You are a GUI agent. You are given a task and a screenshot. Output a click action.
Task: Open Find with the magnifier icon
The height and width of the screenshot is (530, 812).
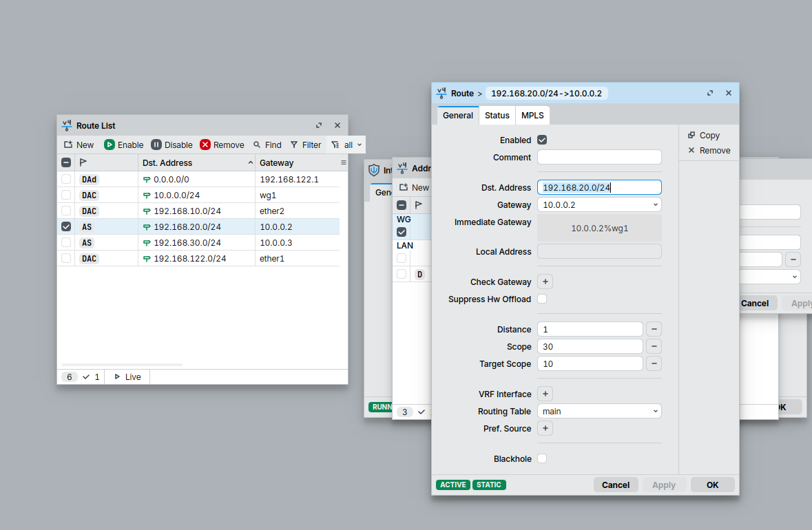(257, 145)
